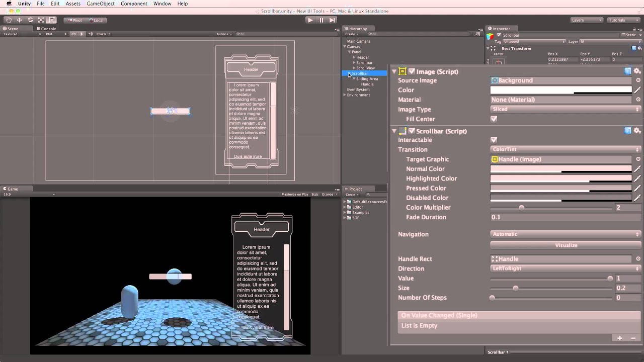The width and height of the screenshot is (644, 362).
Task: Open Handle Rect object picker circle
Action: click(638, 259)
